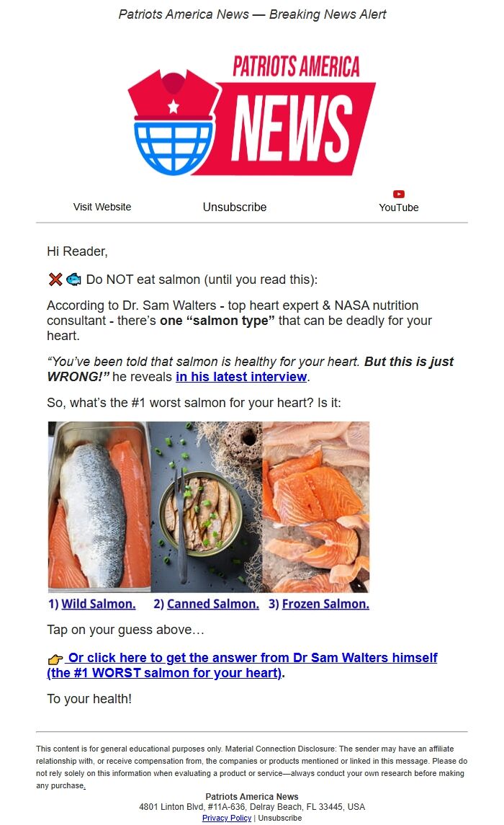
Task: Open the YouTube text link
Action: [399, 208]
